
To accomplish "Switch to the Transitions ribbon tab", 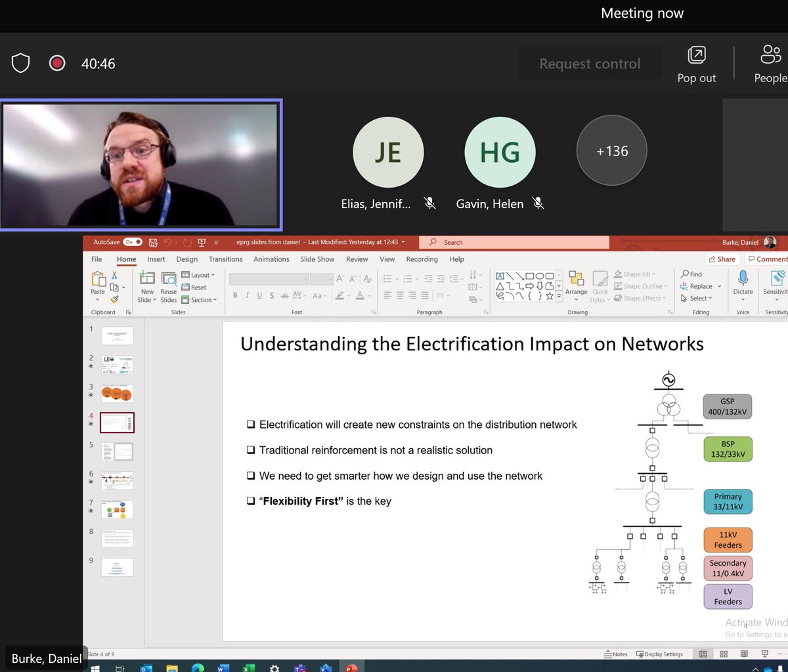I will pos(226,259).
